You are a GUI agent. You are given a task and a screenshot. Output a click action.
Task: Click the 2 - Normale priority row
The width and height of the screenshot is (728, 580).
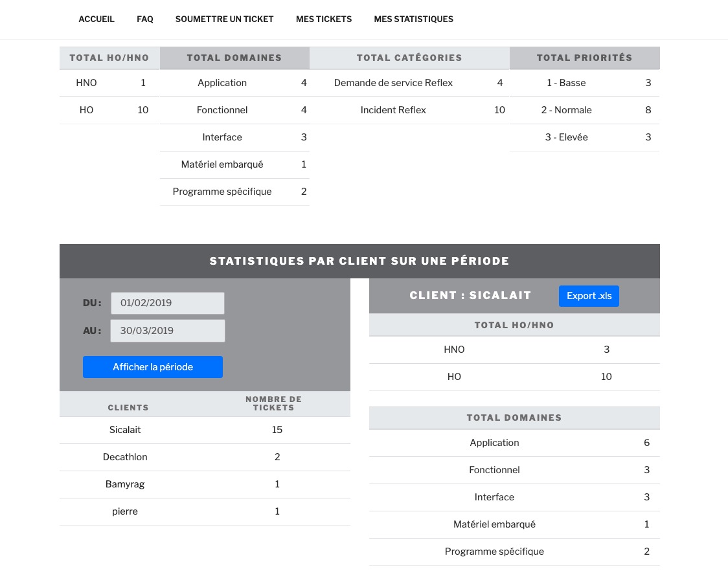[566, 110]
